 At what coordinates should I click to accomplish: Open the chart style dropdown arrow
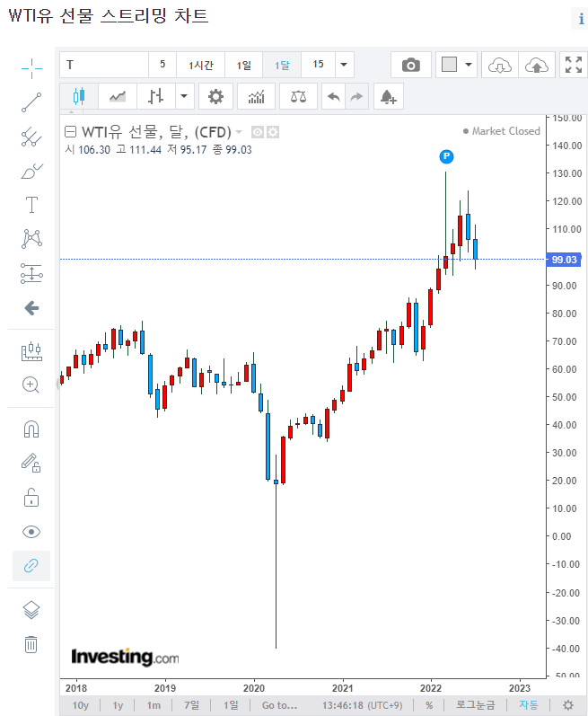pos(184,96)
